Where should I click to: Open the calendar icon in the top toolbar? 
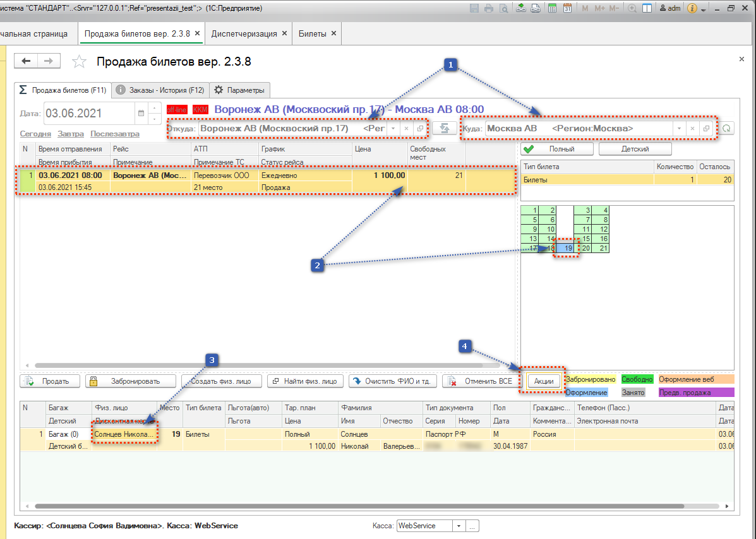pyautogui.click(x=567, y=8)
